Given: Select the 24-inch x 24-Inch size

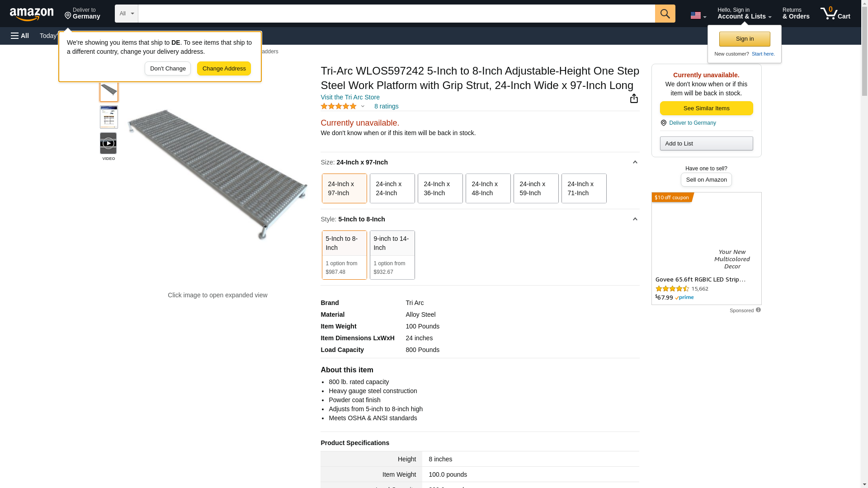Looking at the screenshot, I should tap(392, 188).
